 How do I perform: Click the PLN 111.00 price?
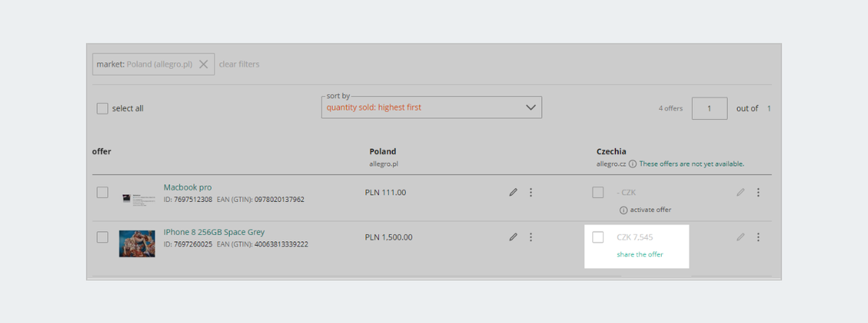386,193
